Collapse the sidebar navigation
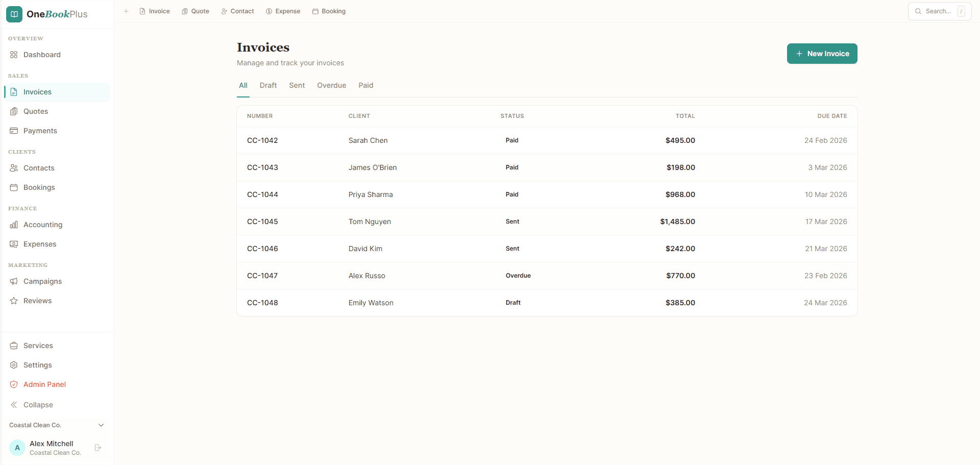The height and width of the screenshot is (465, 980). click(x=38, y=405)
